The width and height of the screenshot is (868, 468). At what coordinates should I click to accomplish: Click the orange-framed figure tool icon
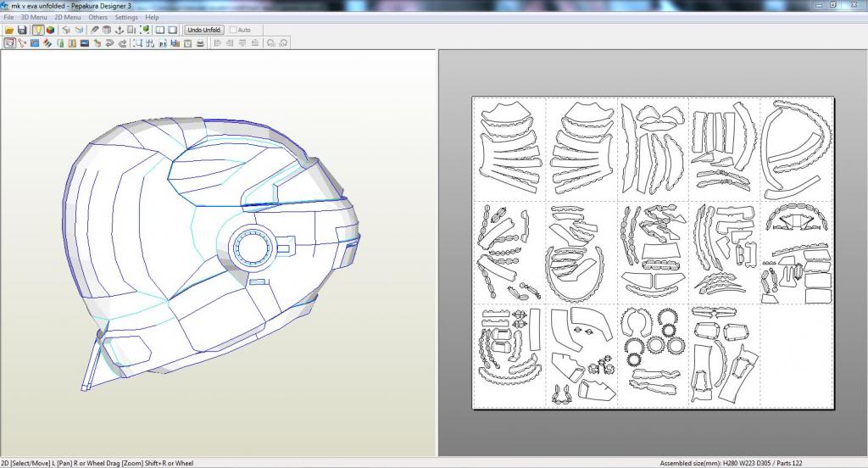click(x=72, y=42)
